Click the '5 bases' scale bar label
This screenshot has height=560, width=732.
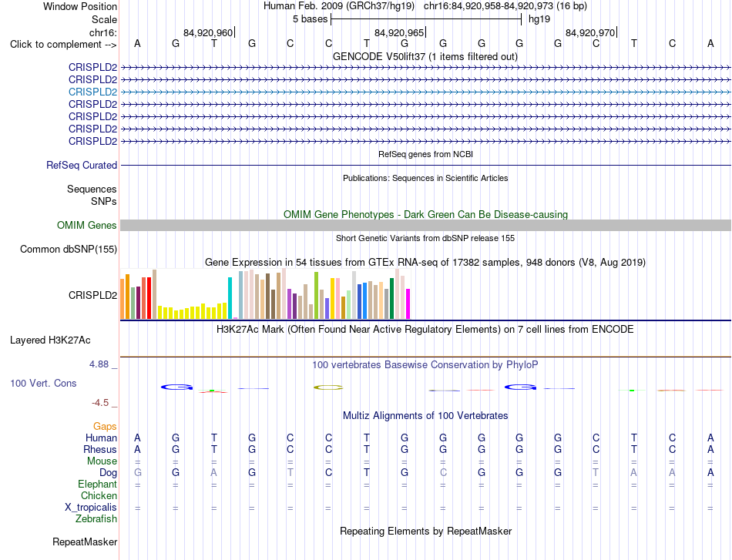tap(310, 19)
